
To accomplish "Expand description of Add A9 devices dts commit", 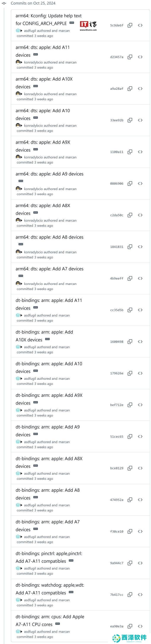I will tap(21, 181).
